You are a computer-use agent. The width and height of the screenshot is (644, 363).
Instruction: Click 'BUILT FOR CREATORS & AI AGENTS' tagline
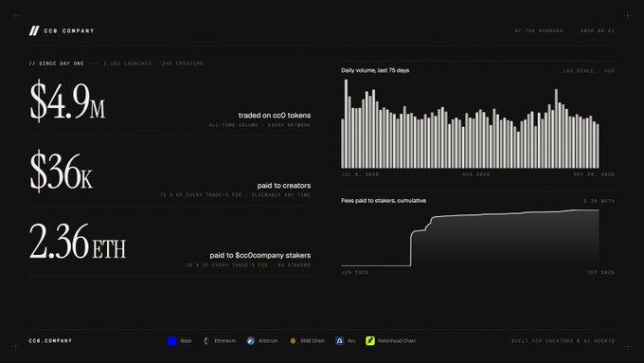(563, 341)
